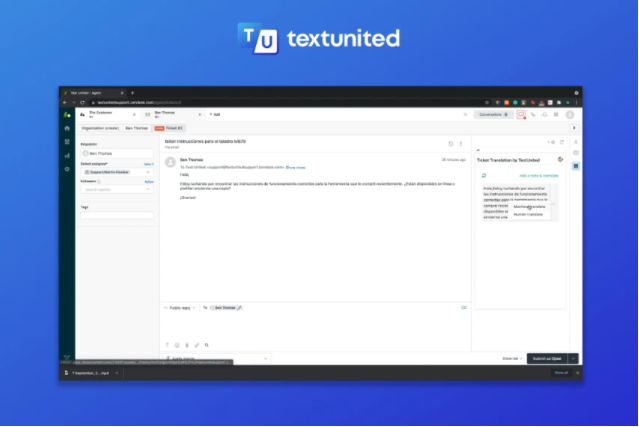Click Add a note & translate link
The width and height of the screenshot is (639, 427).
pos(539,176)
